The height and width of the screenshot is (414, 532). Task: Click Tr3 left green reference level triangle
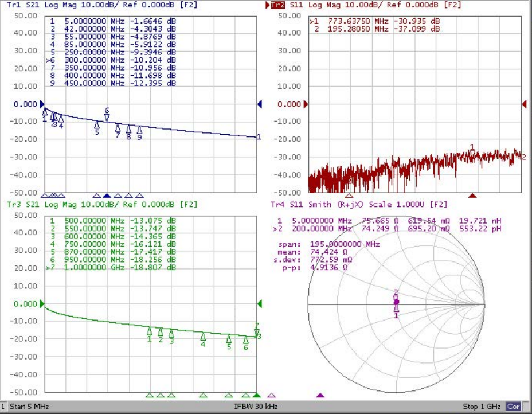click(x=42, y=303)
